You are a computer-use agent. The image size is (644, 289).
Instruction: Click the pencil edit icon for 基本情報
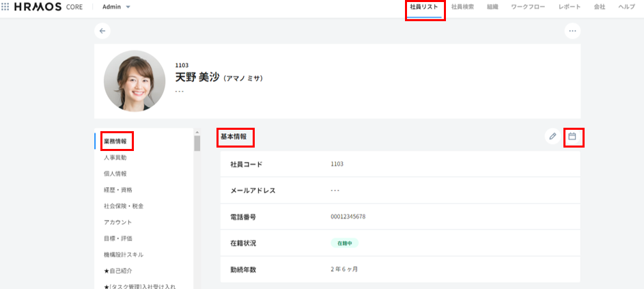pos(552,137)
